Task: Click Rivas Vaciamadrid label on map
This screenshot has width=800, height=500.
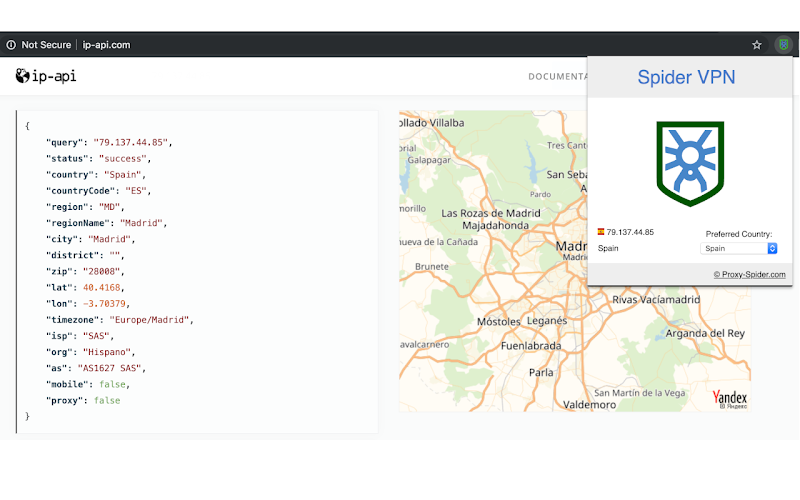Action: [x=656, y=299]
